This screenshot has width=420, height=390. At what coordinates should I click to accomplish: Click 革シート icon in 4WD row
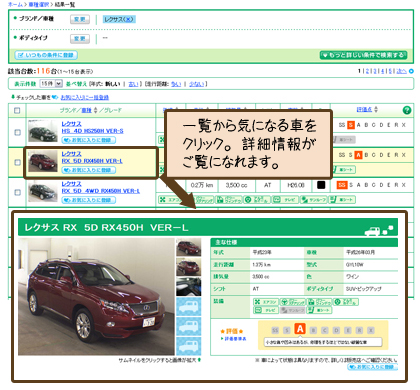coord(342,200)
